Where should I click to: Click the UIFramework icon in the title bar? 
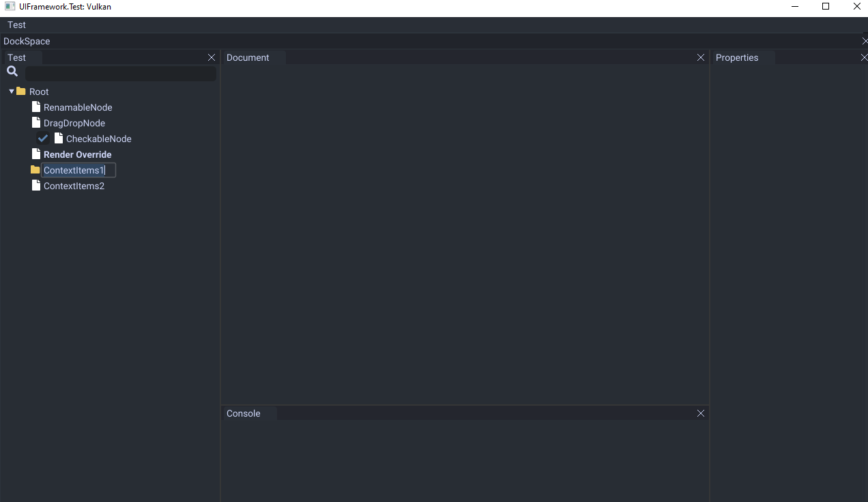tap(8, 5)
